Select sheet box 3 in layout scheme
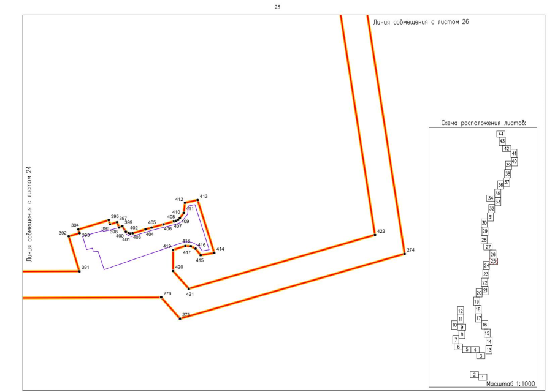 [481, 355]
